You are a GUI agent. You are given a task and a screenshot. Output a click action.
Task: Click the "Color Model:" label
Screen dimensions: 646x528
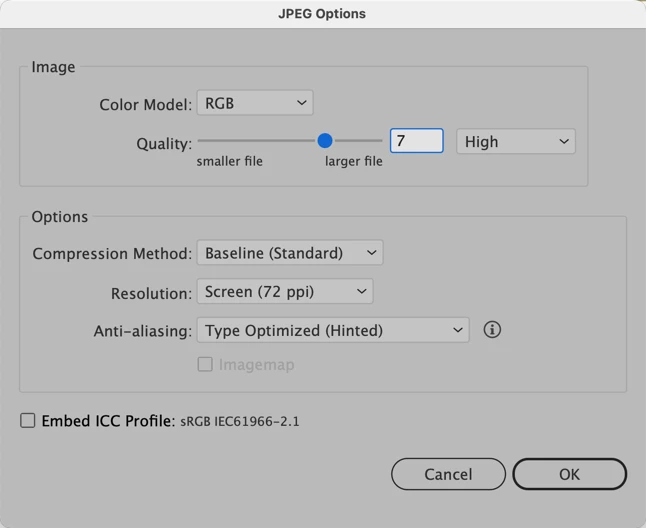point(145,104)
